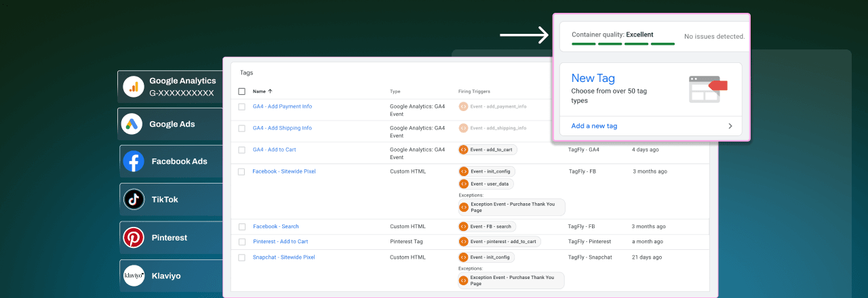Open Snapchat row's Purchase Thank You exception chip
This screenshot has height=298, width=868.
tap(511, 280)
